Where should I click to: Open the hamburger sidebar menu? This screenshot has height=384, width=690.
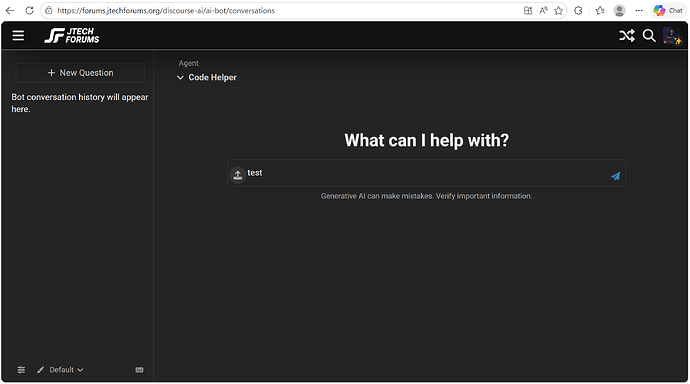18,35
